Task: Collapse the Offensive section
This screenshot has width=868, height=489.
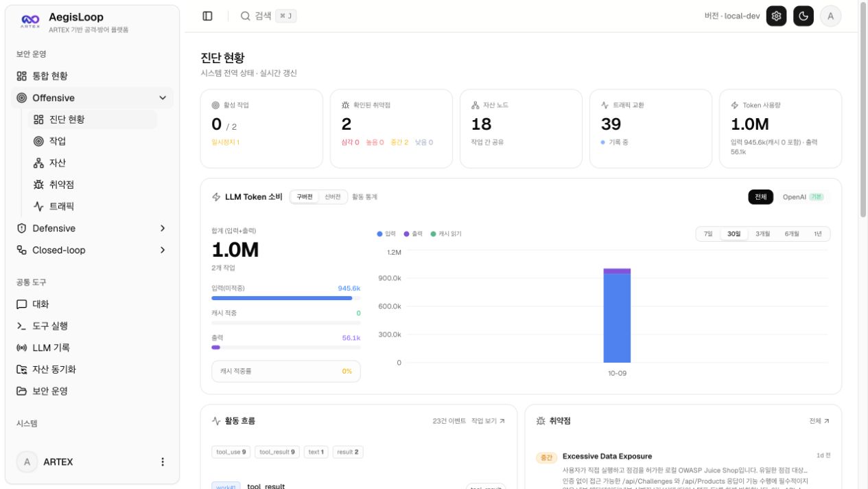Action: (x=163, y=98)
